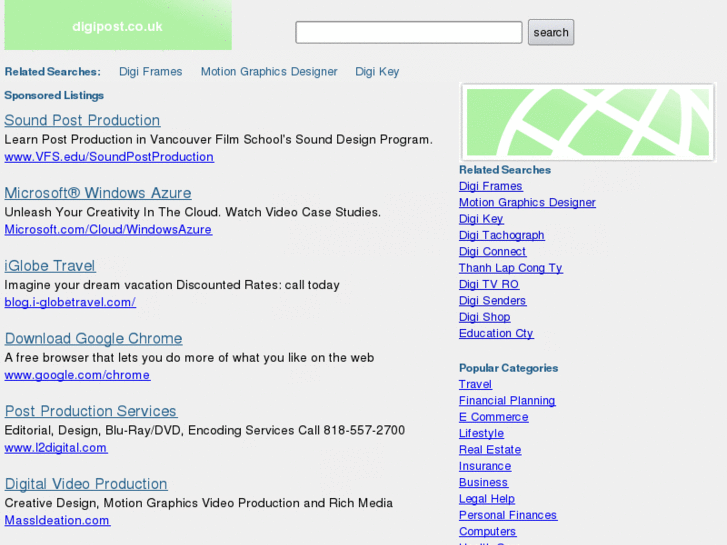The height and width of the screenshot is (545, 727).
Task: Open the Post Production Services listing title
Action: click(x=91, y=411)
